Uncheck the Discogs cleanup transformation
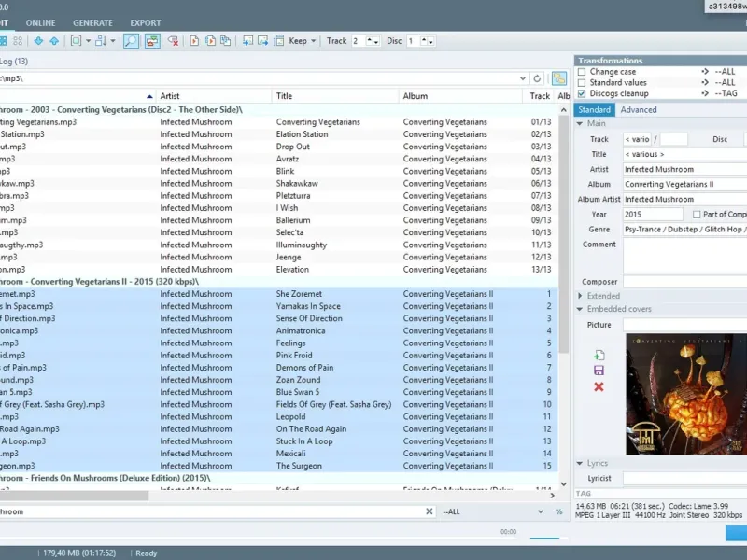 (x=583, y=93)
